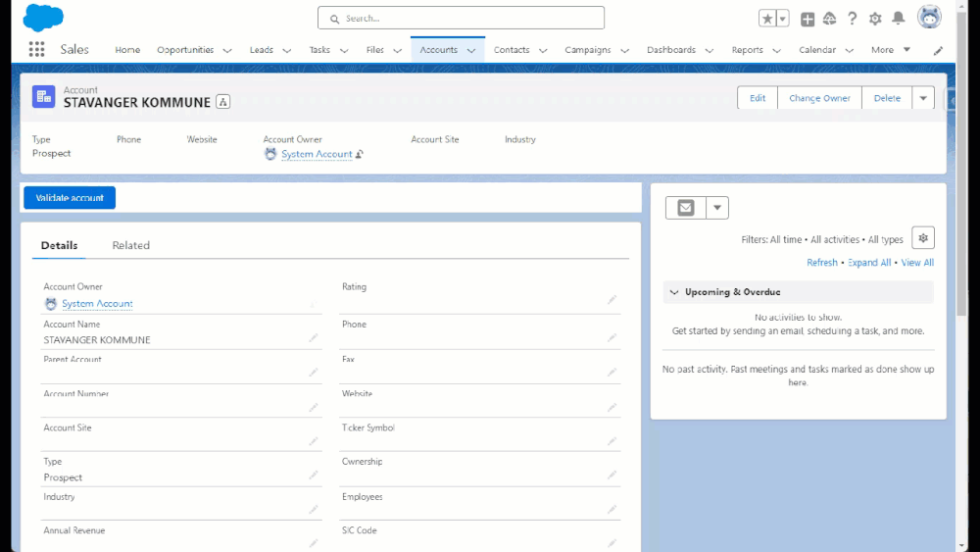Expand the Campaigns nav dropdown chevron
980x552 pixels.
[624, 51]
